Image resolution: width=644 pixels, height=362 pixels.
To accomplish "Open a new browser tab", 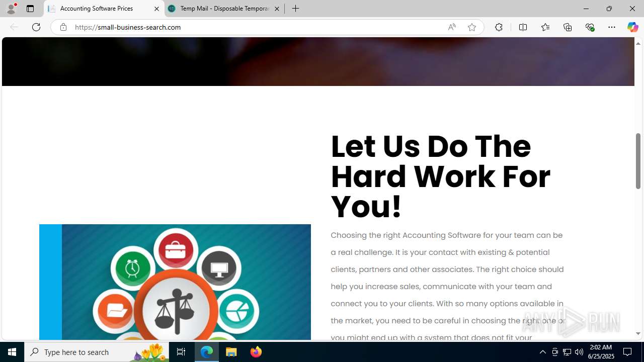I will (296, 9).
